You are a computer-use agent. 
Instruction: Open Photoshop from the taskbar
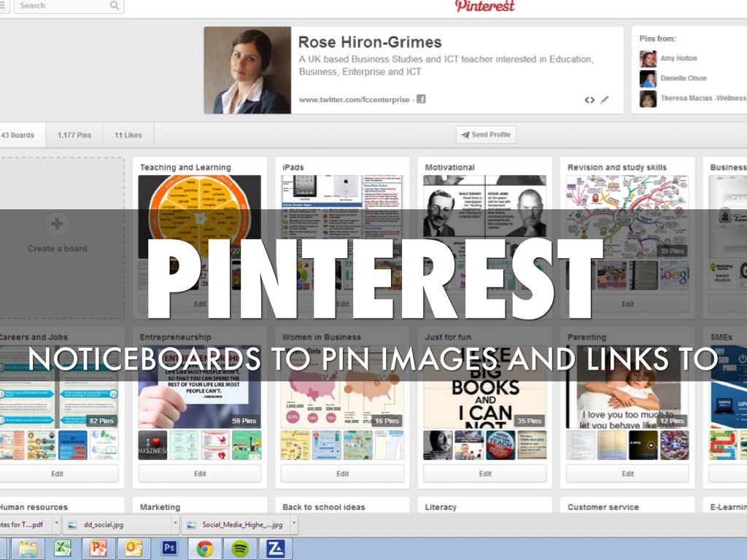click(x=169, y=548)
